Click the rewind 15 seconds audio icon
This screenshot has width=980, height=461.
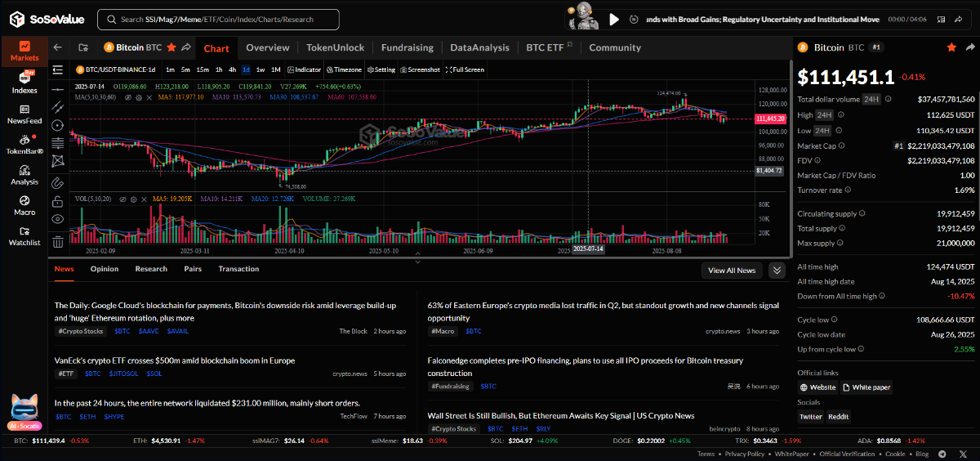click(634, 19)
